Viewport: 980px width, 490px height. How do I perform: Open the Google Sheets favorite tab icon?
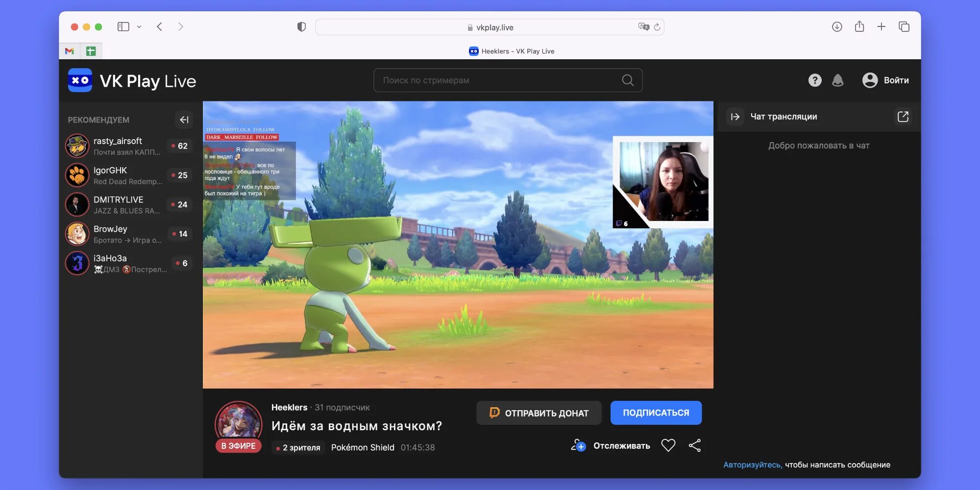[91, 51]
